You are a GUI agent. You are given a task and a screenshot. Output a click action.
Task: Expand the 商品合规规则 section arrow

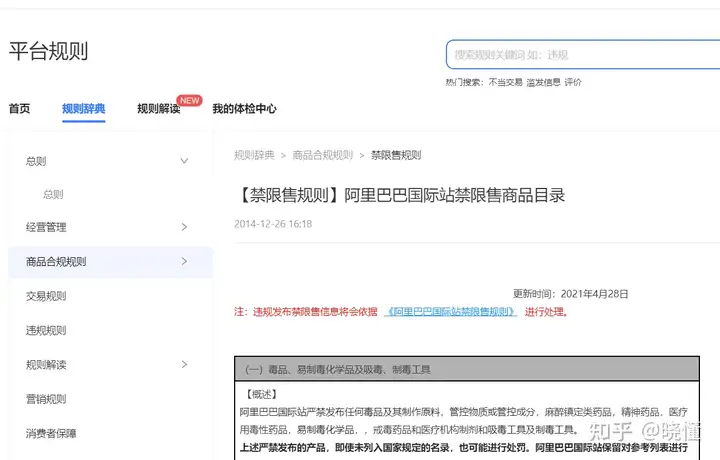(x=184, y=261)
